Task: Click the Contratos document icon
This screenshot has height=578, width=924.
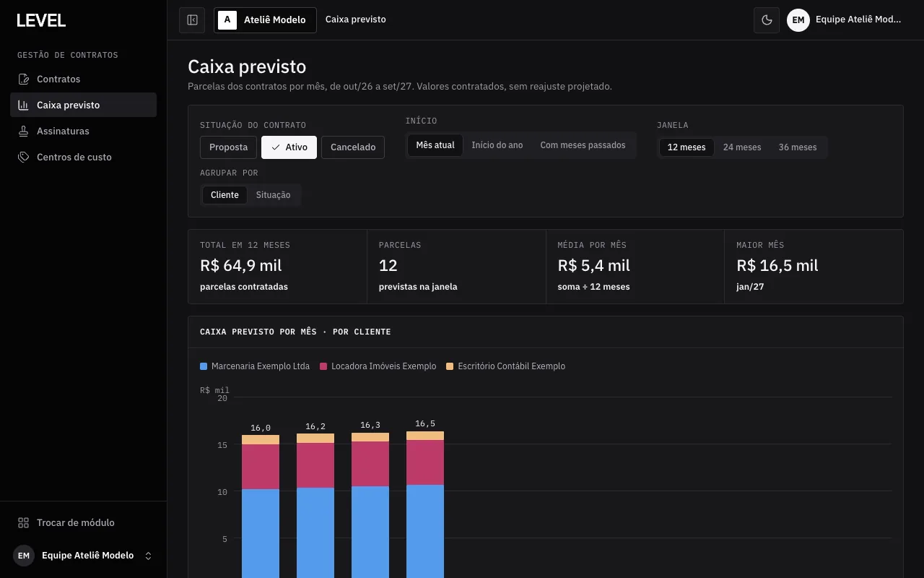Action: 24,79
